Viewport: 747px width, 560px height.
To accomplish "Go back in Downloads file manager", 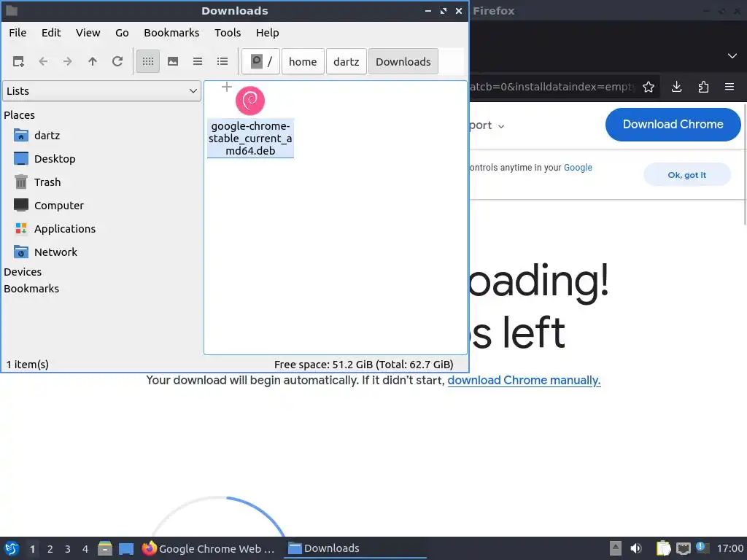I will click(x=43, y=61).
